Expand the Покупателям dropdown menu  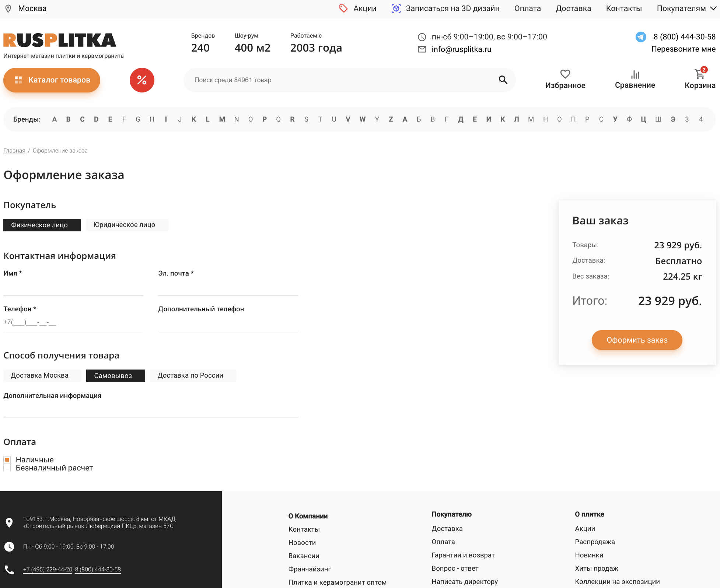tap(686, 8)
